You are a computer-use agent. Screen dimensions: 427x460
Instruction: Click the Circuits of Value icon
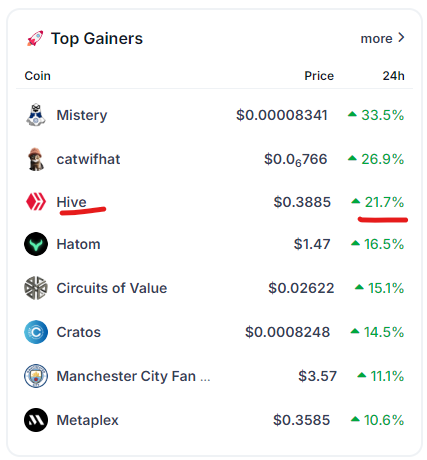point(36,288)
